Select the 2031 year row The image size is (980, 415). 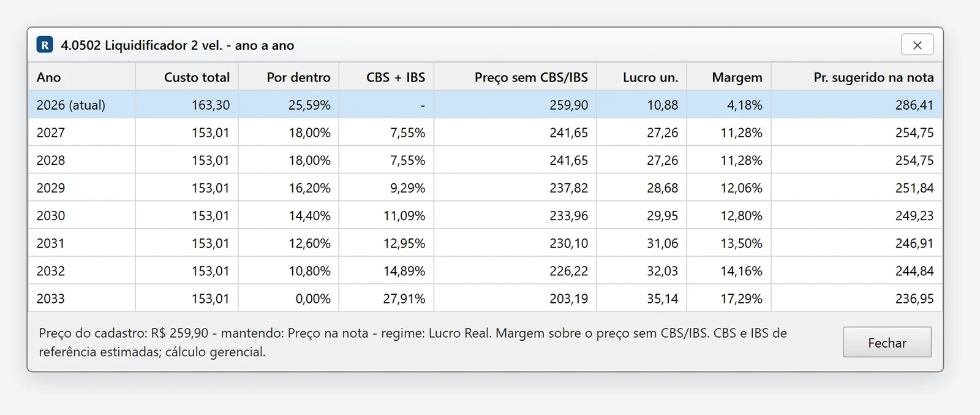click(485, 243)
